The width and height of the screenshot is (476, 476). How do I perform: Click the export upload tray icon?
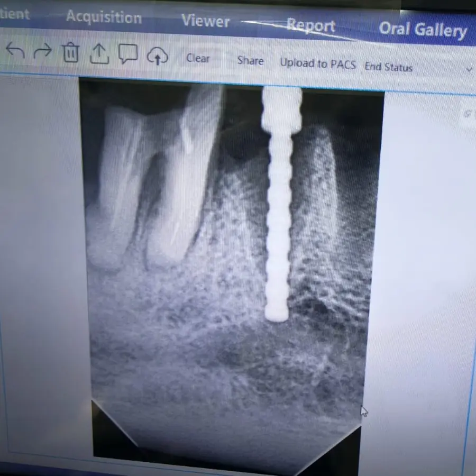pyautogui.click(x=99, y=54)
